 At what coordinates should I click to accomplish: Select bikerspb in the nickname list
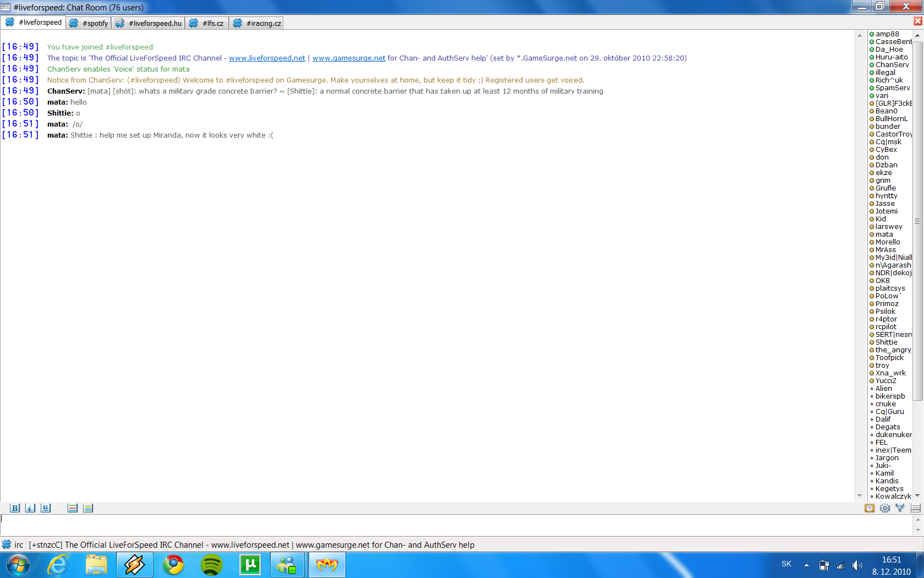(889, 396)
